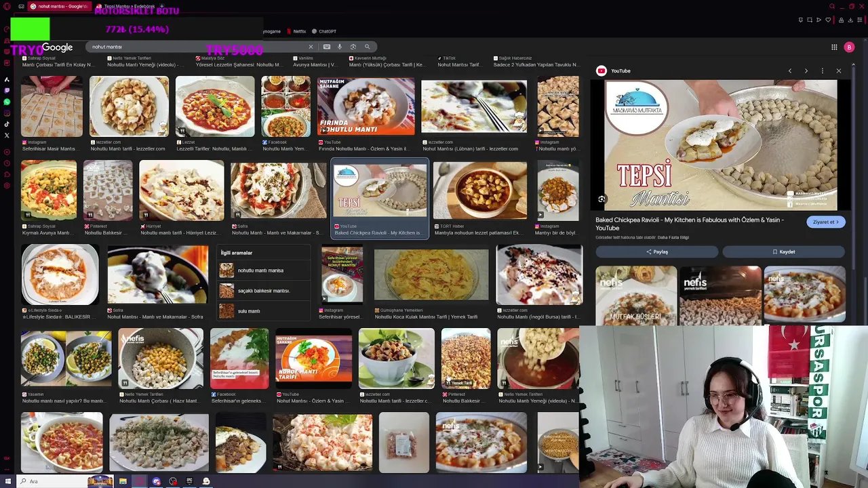Open 'MUTFAK DÜŞLERİ' nefis related image
The height and width of the screenshot is (488, 868).
click(x=636, y=294)
